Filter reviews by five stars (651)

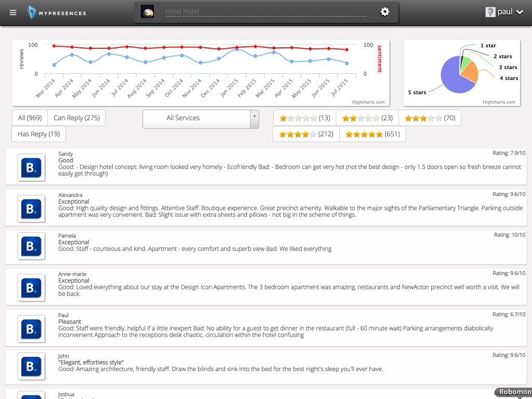pyautogui.click(x=373, y=134)
